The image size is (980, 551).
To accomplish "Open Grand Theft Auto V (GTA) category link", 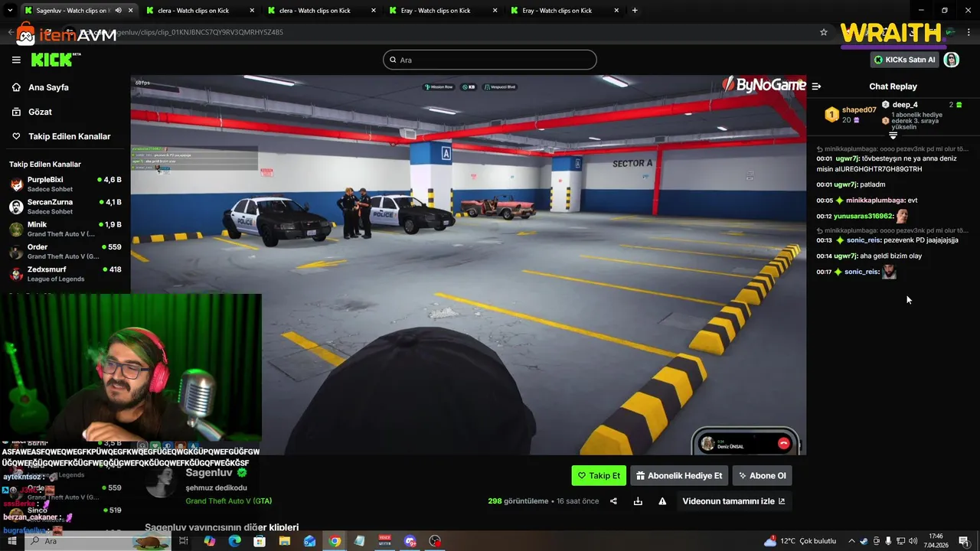I will pyautogui.click(x=228, y=501).
